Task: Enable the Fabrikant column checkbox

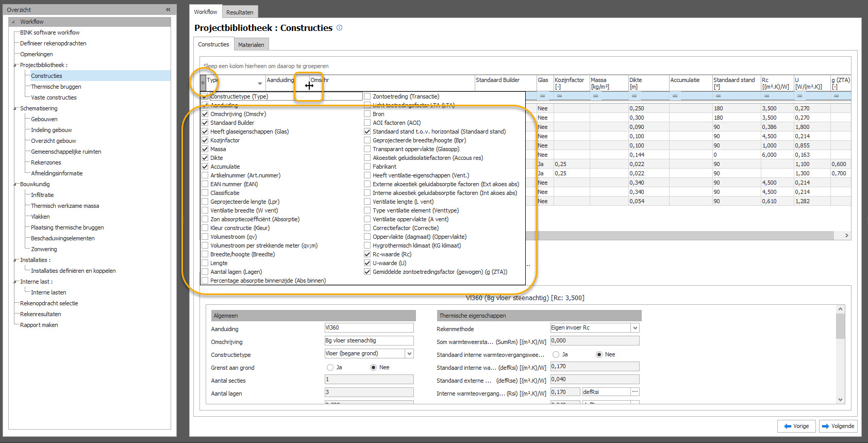Action: click(x=368, y=167)
